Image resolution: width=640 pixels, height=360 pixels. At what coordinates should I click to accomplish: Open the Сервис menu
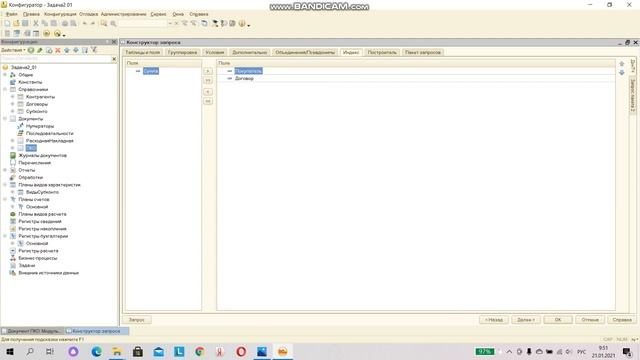pos(158,14)
